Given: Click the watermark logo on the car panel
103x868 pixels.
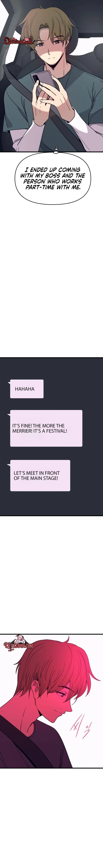Looking at the screenshot, I should (18, 41).
